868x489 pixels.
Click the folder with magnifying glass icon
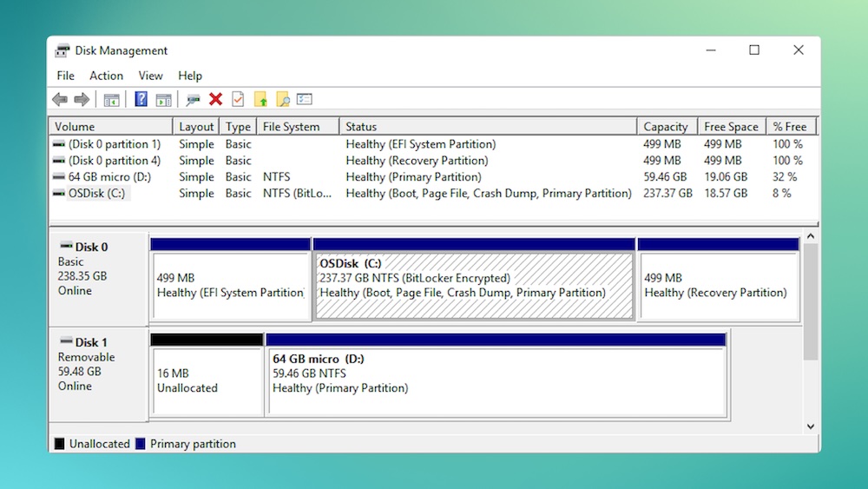pos(282,100)
